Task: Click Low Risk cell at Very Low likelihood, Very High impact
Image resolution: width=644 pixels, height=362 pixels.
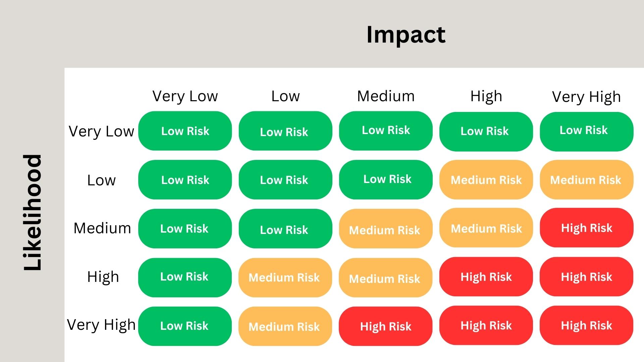Action: 586,131
